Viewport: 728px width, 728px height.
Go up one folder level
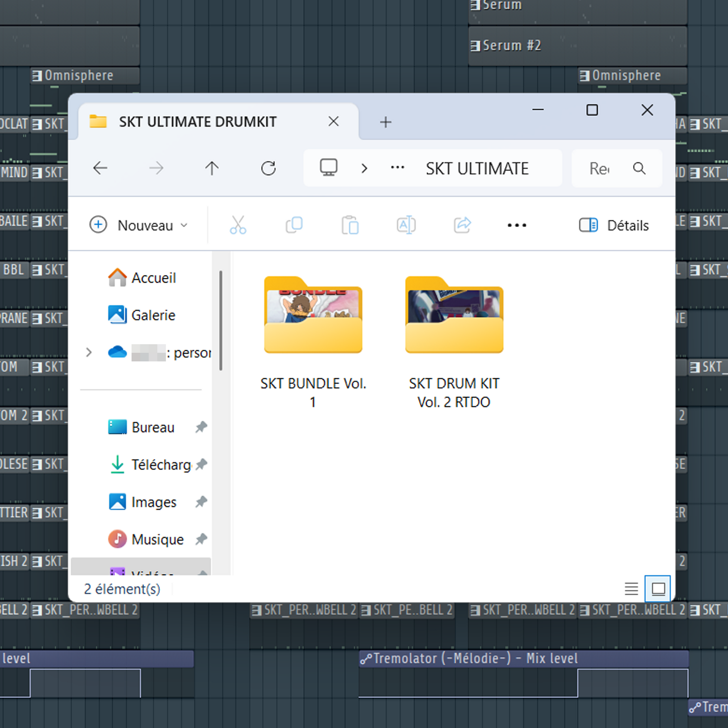point(212,168)
